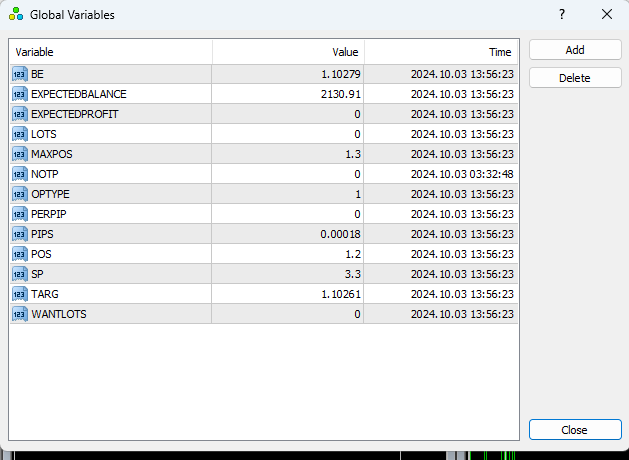
Task: Click the value 1.10279 for BE
Action: [x=341, y=74]
